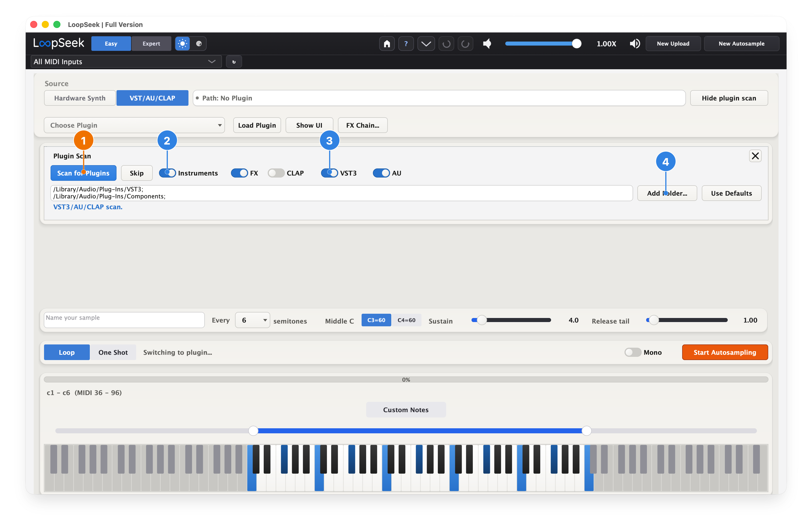
Task: Select C3=60 middle C option
Action: 376,320
